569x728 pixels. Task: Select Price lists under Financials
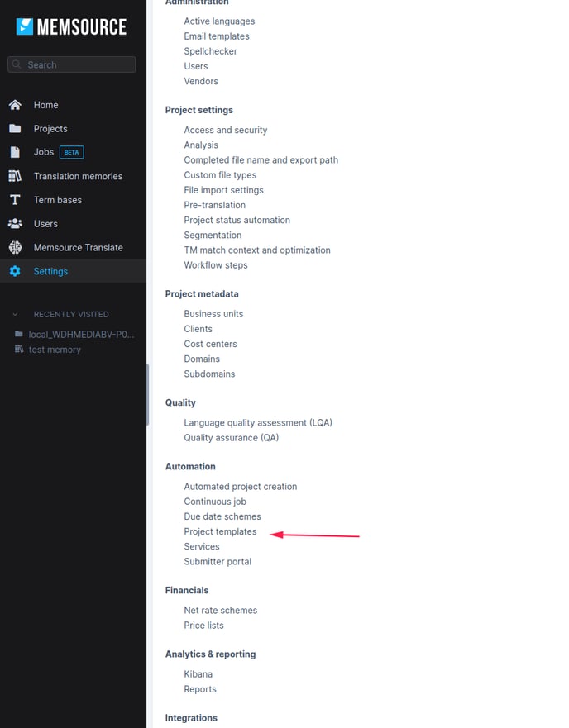click(x=203, y=626)
